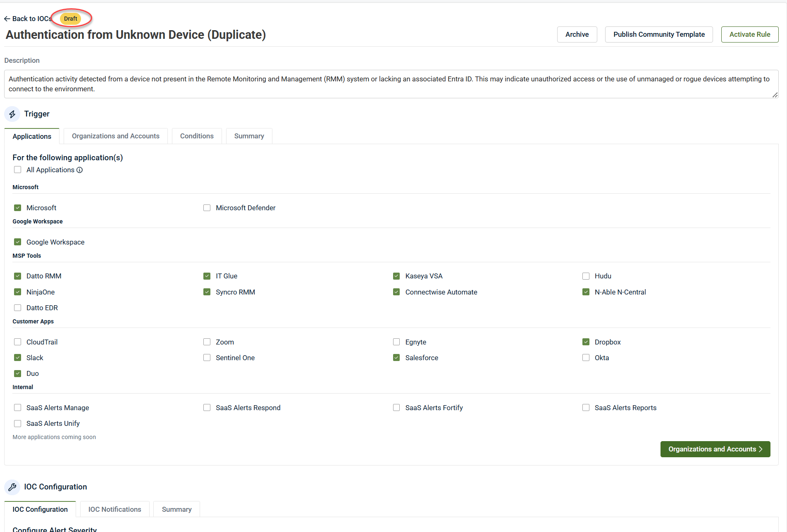Click the Draft status badge
The width and height of the screenshot is (787, 532).
click(x=70, y=19)
